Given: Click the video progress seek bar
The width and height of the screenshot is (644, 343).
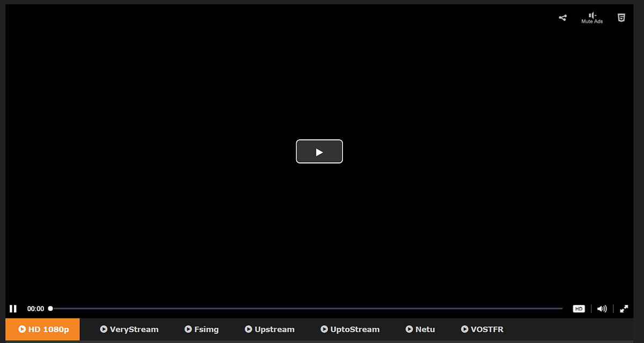Looking at the screenshot, I should tap(306, 309).
